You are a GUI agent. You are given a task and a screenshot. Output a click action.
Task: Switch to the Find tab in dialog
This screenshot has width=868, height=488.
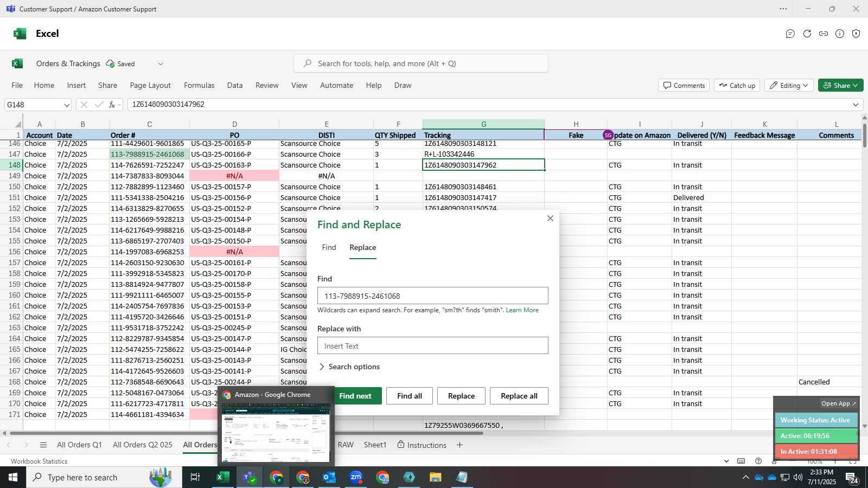coord(329,247)
